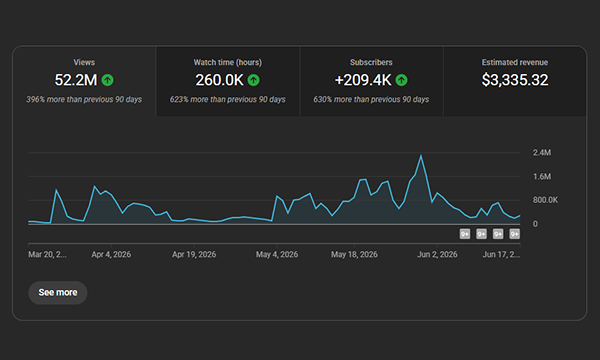Click the 52.2M views value
Image resolution: width=600 pixels, height=360 pixels.
coord(76,80)
